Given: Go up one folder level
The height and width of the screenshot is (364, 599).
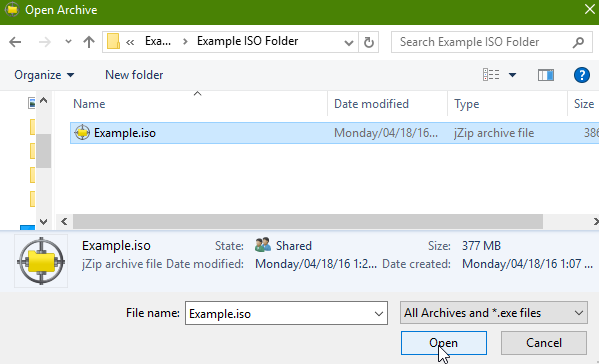Looking at the screenshot, I should [89, 42].
